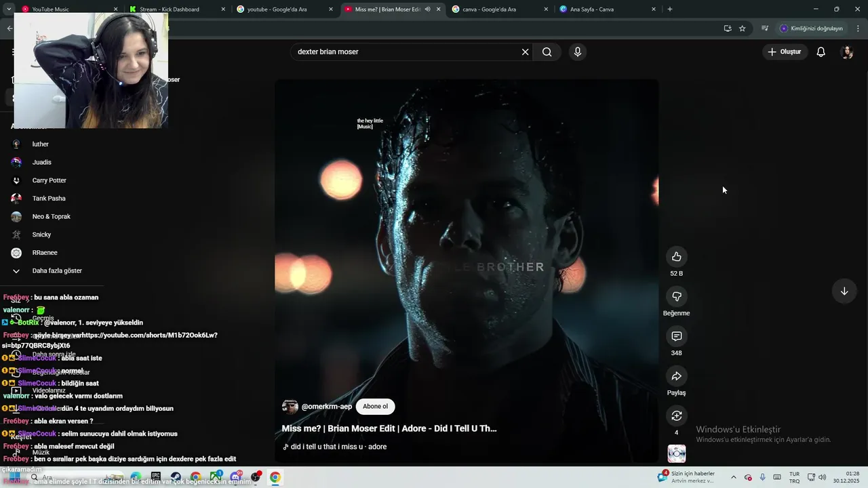Open YouTube notifications bell
The width and height of the screenshot is (868, 488).
coord(821,52)
